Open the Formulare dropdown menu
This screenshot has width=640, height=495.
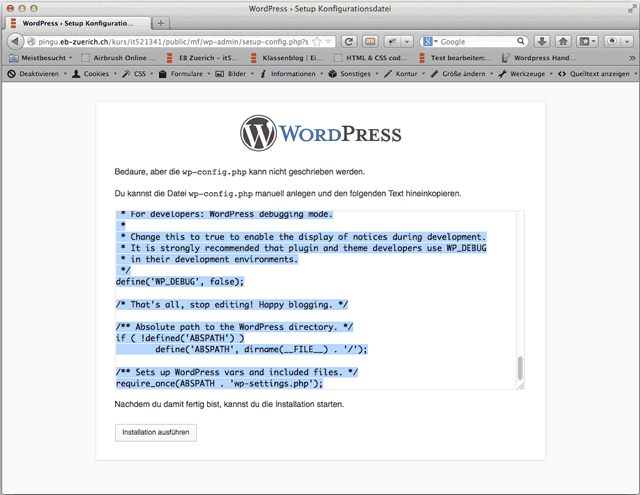pos(181,74)
